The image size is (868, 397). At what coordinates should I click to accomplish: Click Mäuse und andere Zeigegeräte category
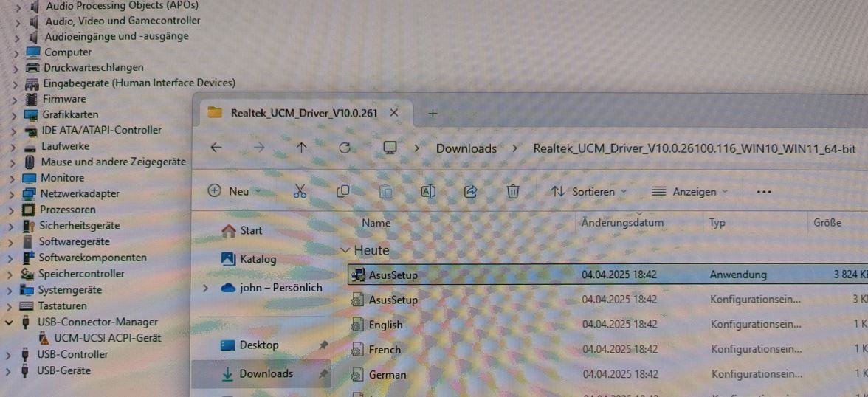click(x=105, y=162)
